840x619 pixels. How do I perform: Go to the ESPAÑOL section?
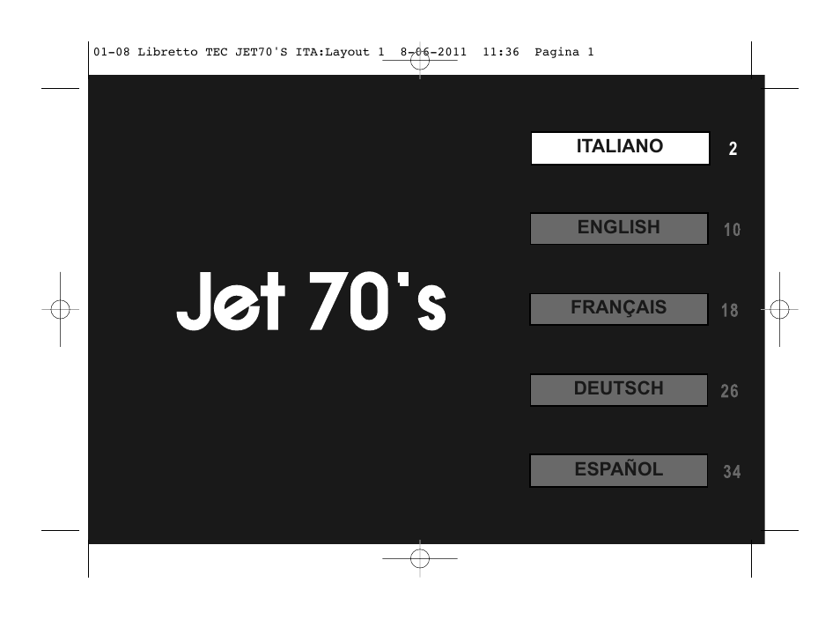[x=619, y=470]
